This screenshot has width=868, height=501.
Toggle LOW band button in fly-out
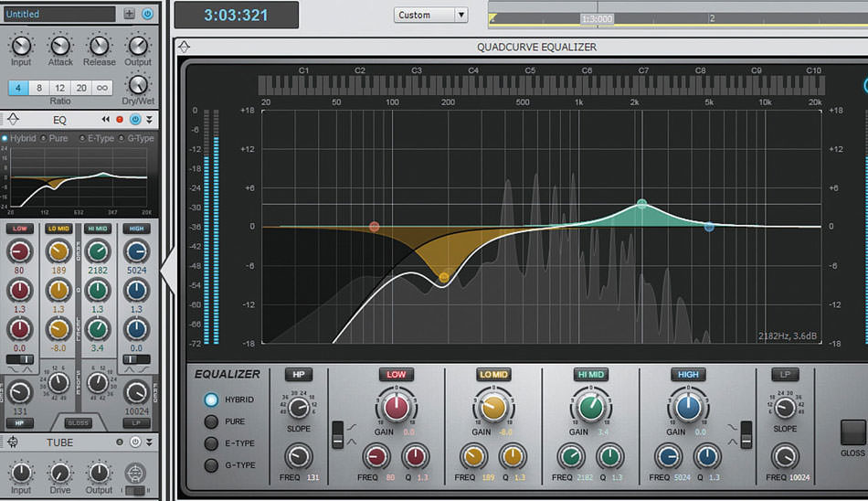tap(397, 375)
